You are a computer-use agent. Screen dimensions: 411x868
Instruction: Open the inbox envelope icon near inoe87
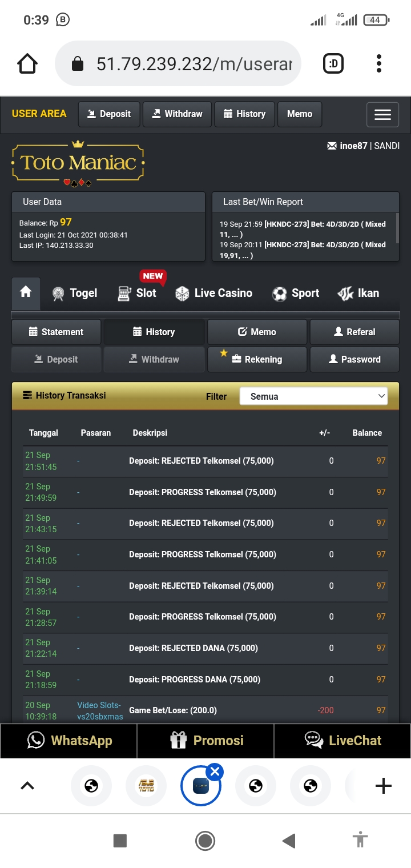tap(332, 146)
